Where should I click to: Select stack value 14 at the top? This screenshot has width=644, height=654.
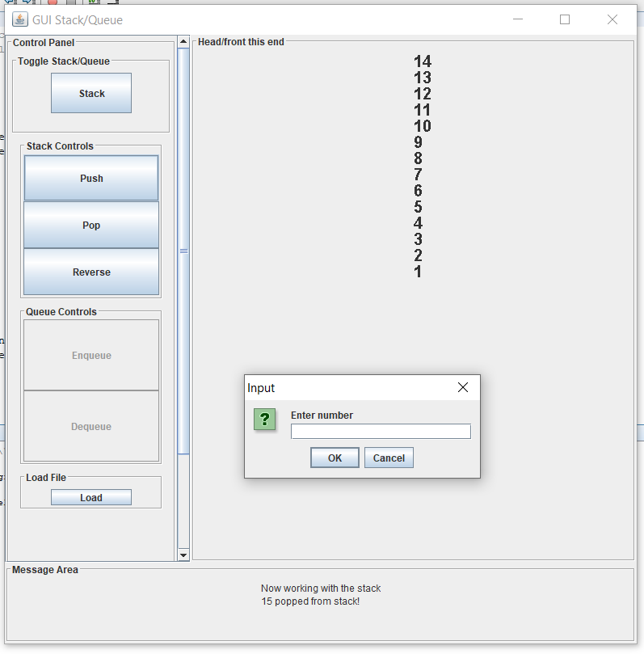pyautogui.click(x=423, y=61)
